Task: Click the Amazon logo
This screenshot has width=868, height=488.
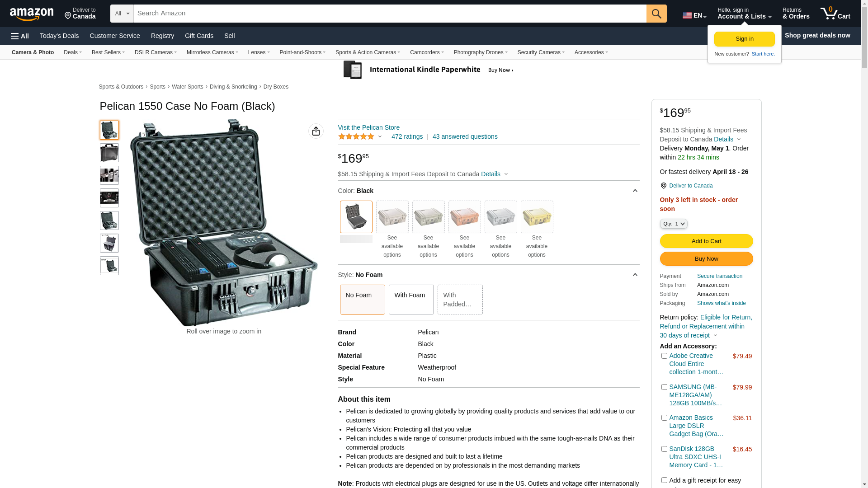Action: click(32, 14)
